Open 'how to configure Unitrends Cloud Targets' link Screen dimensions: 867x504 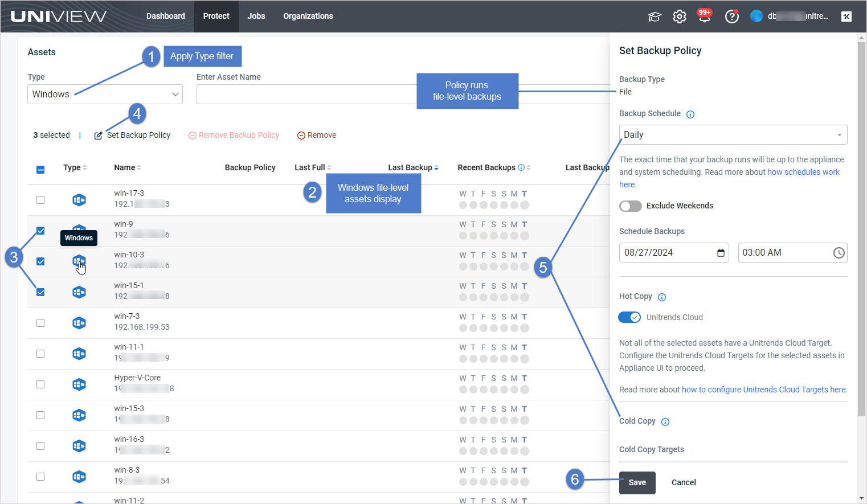tap(764, 390)
